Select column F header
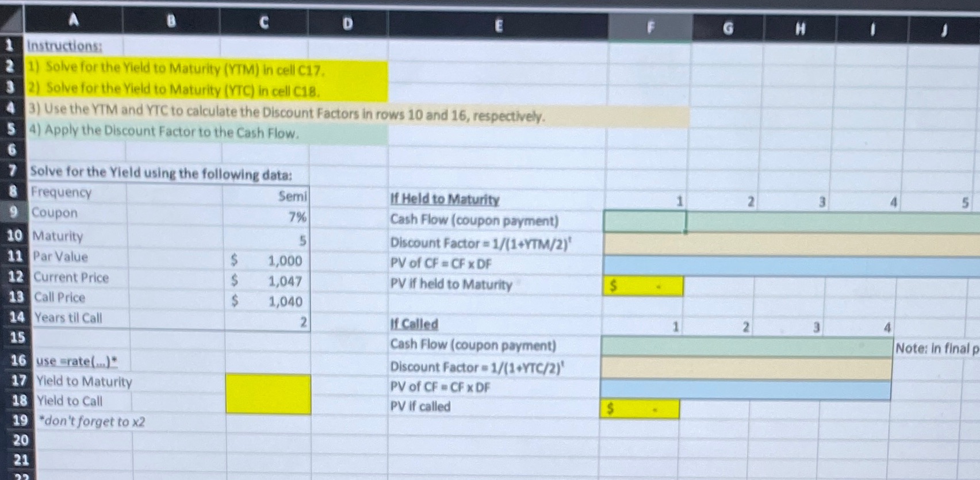Screen dimensions: 980x480 coord(650,27)
